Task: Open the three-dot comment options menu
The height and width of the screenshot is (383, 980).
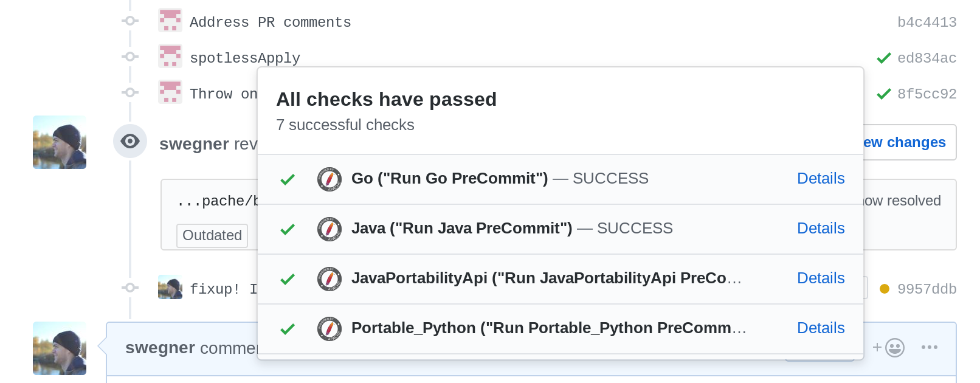Action: point(929,348)
